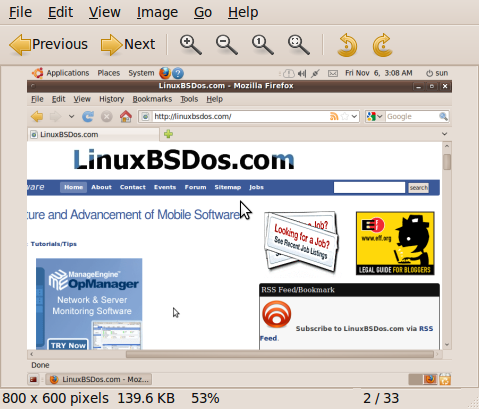Viewport: 479px width, 409px height.
Task: Open the Looking for a Job banner
Action: (301, 243)
